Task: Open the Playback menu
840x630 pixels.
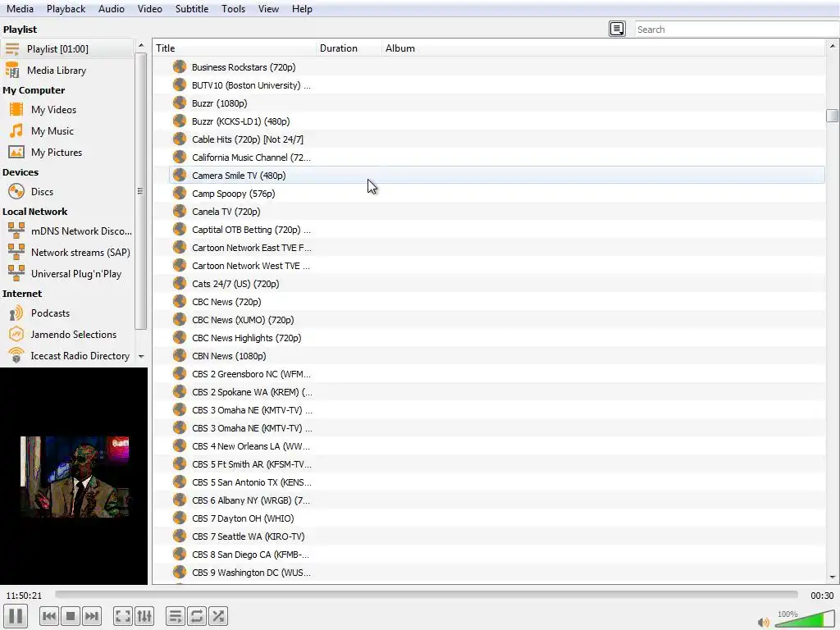Action: point(66,9)
